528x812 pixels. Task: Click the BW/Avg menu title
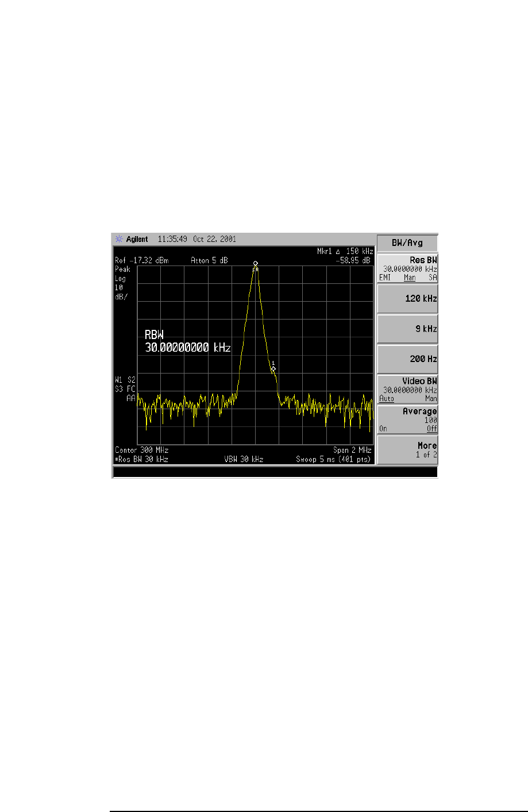(407, 243)
